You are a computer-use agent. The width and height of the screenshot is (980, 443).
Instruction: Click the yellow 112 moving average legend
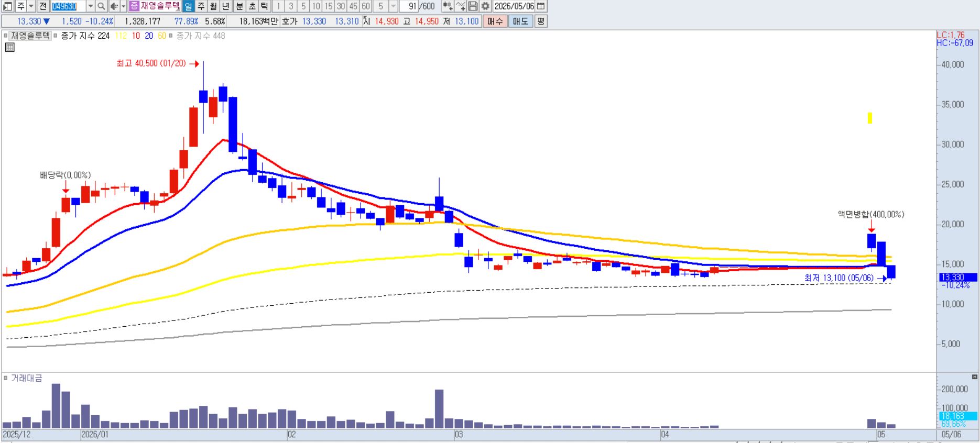pos(121,36)
